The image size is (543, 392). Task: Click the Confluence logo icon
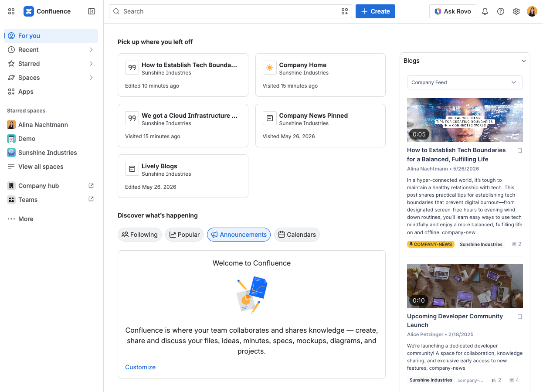29,11
